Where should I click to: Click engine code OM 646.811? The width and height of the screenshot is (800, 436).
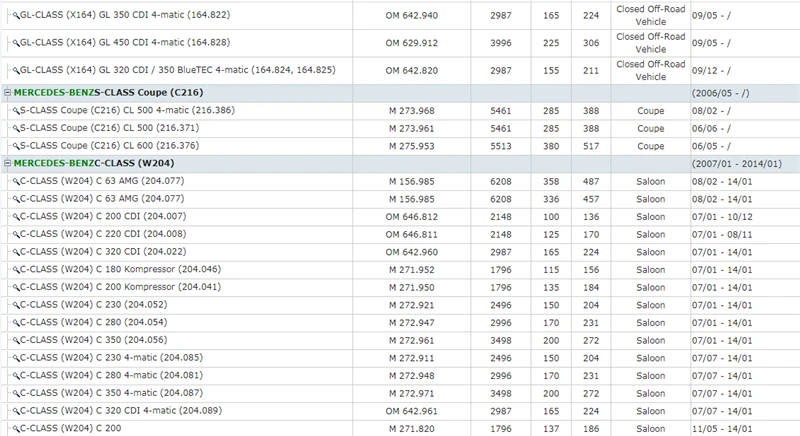point(412,235)
